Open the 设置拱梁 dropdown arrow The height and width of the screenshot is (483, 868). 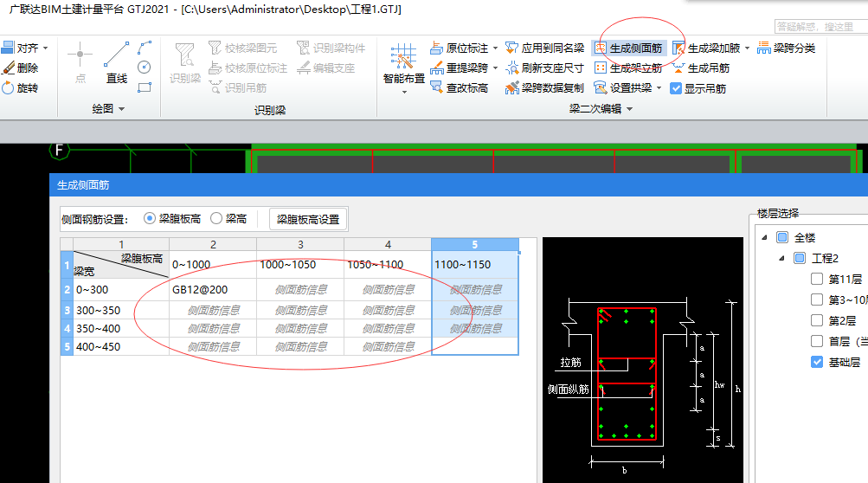click(659, 88)
